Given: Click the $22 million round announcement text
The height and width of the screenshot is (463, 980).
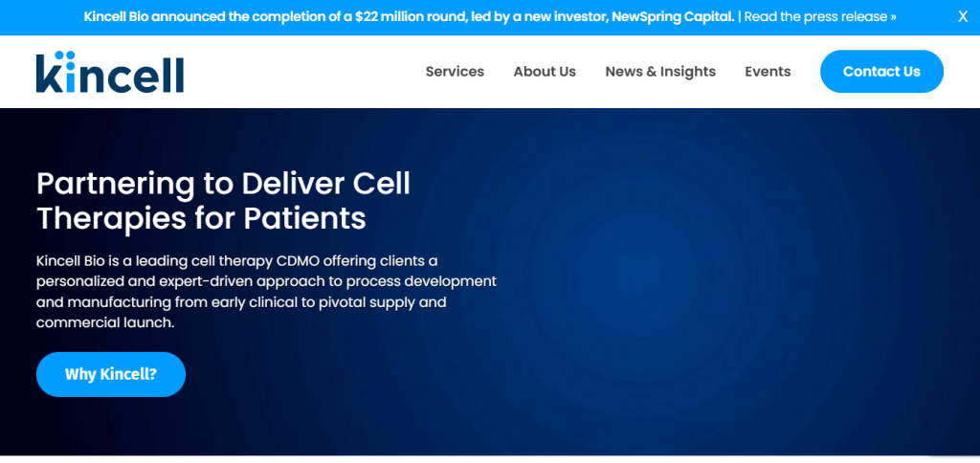Looking at the screenshot, I should [410, 17].
